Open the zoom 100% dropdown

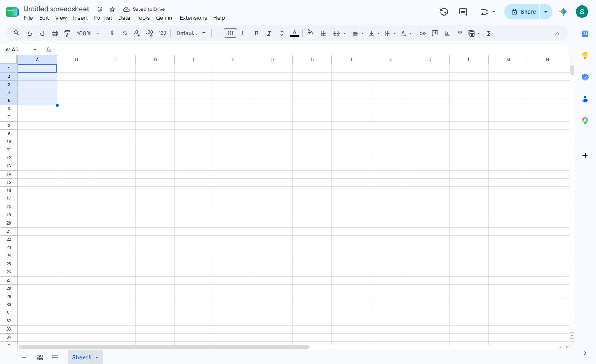(88, 33)
